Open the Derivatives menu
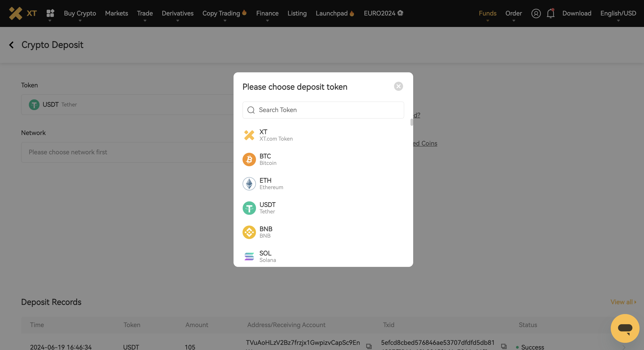This screenshot has width=644, height=350. [177, 13]
